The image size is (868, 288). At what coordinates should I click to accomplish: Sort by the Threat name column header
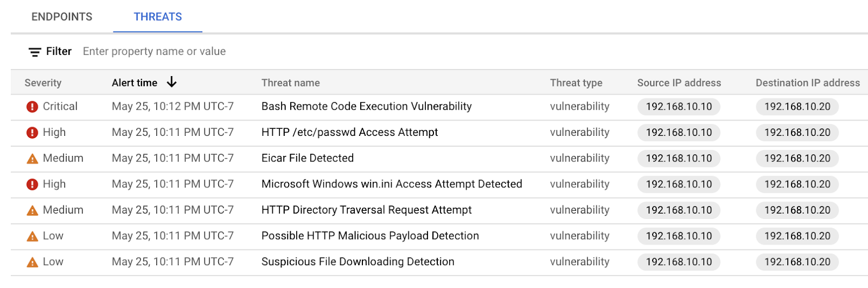290,83
